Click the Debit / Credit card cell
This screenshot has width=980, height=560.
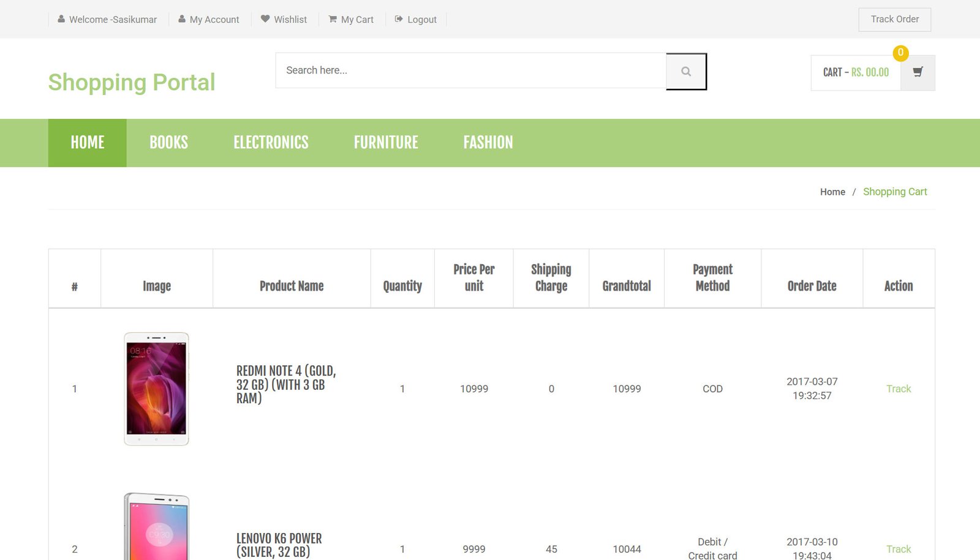pyautogui.click(x=713, y=549)
